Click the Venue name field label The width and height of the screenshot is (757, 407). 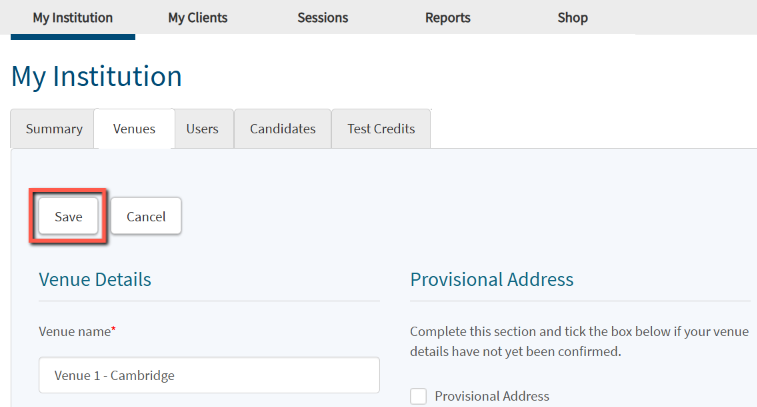click(x=76, y=331)
